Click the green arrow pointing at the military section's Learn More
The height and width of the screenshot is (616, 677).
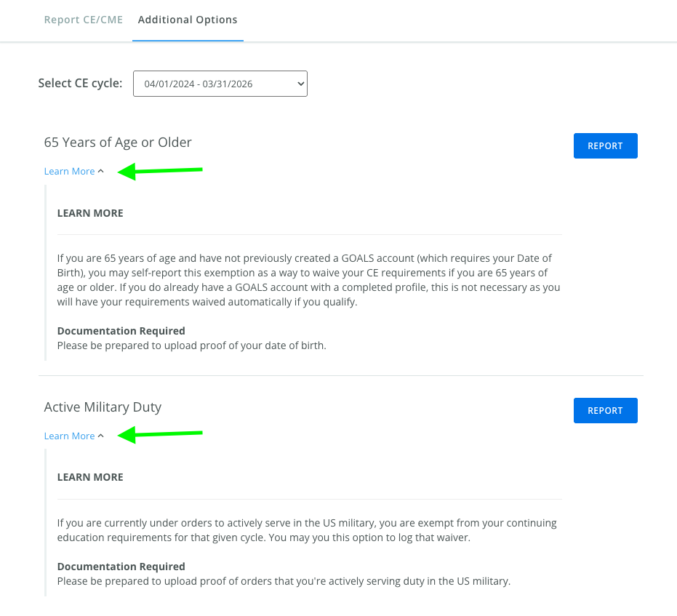(161, 436)
